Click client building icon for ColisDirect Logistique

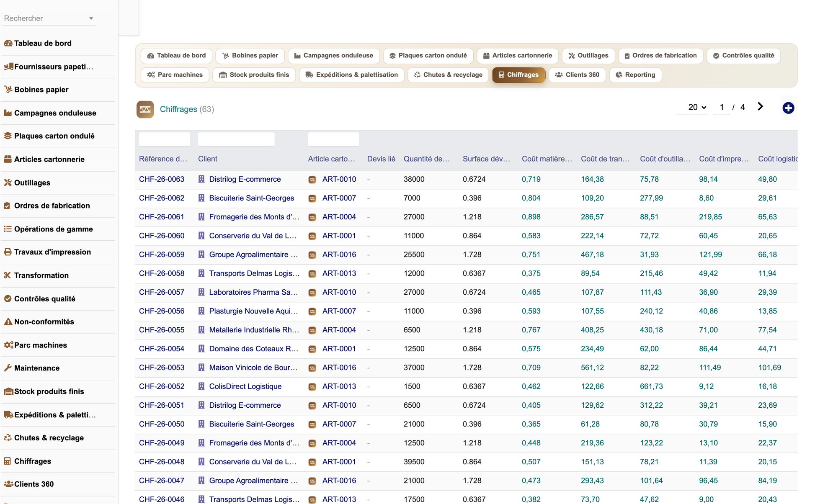(201, 386)
